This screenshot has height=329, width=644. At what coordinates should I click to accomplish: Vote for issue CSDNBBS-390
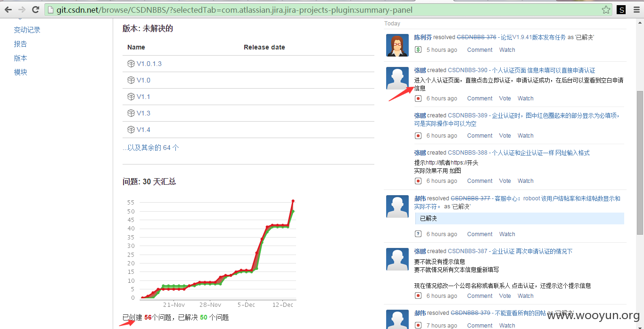click(505, 99)
